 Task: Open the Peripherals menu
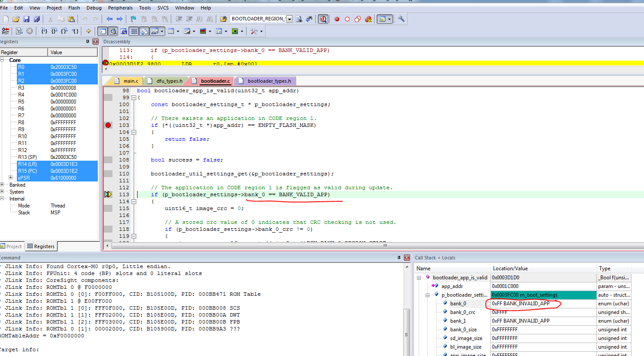point(120,8)
